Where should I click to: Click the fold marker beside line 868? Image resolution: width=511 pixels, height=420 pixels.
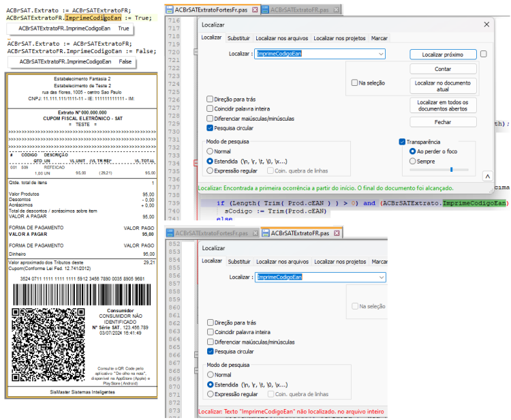tap(196, 371)
